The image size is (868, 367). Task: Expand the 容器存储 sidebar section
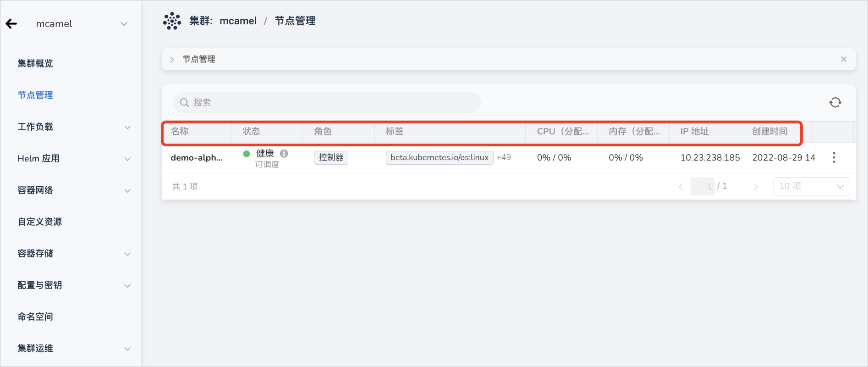(x=127, y=254)
